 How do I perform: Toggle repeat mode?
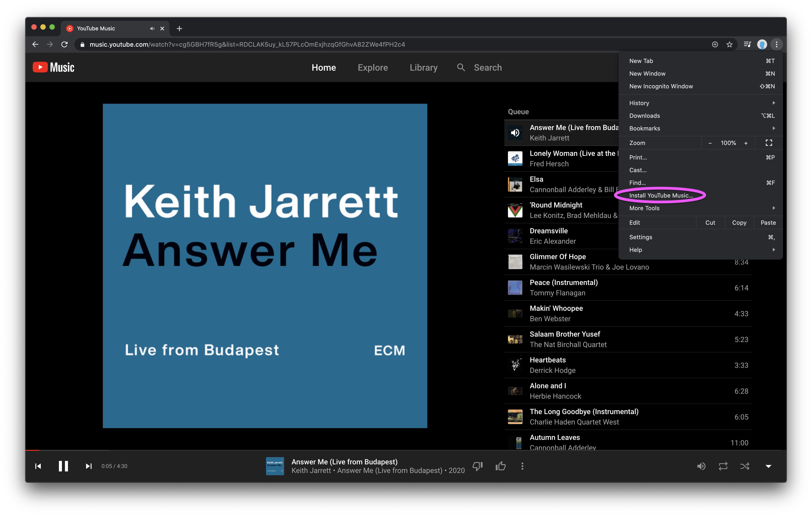tap(723, 466)
